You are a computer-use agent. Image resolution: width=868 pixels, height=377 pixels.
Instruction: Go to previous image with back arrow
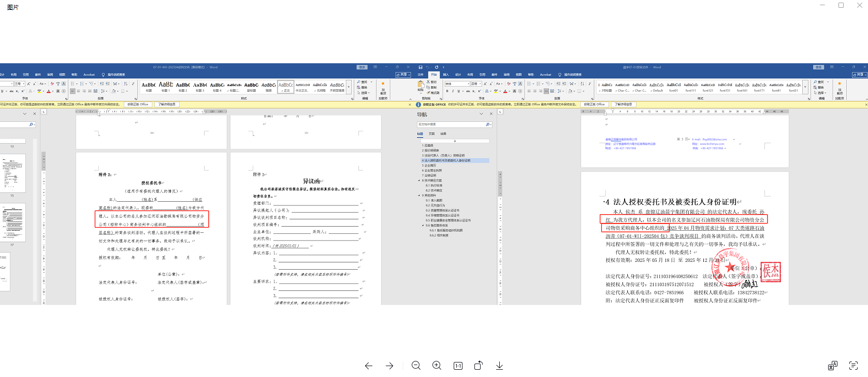click(x=369, y=366)
